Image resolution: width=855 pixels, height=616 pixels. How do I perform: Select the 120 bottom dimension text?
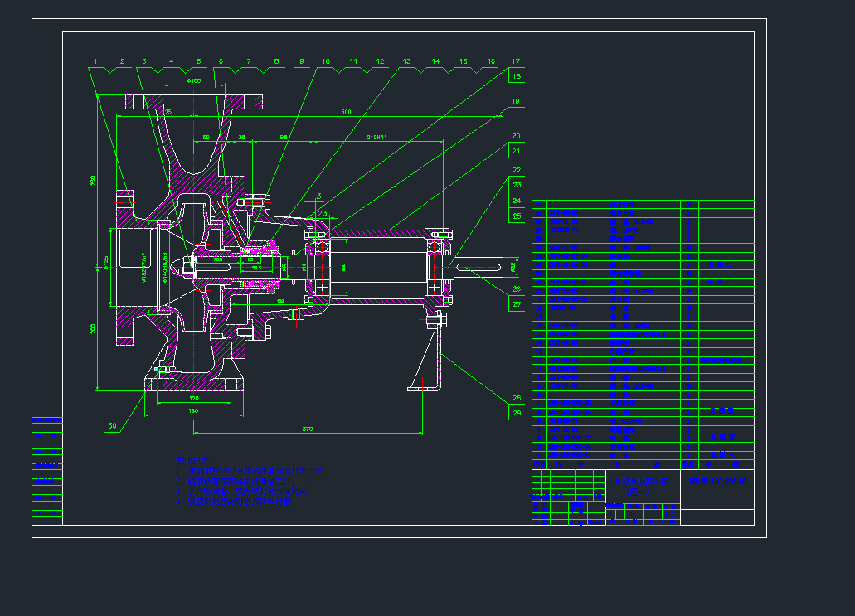point(193,398)
